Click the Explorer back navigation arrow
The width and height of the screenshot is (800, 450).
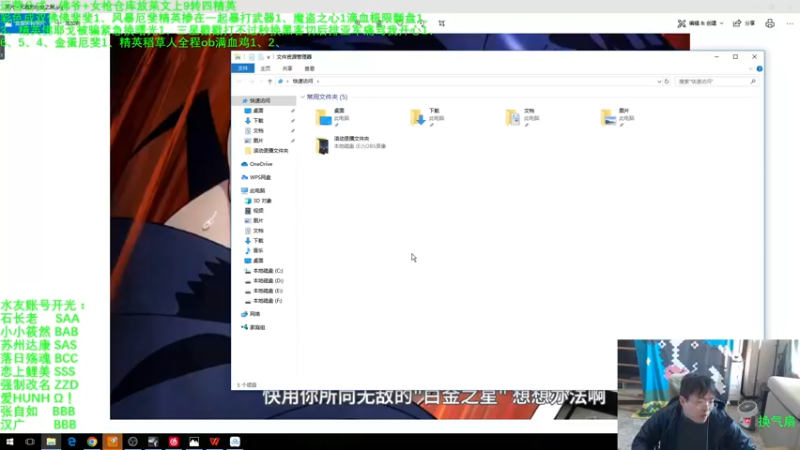pos(239,82)
